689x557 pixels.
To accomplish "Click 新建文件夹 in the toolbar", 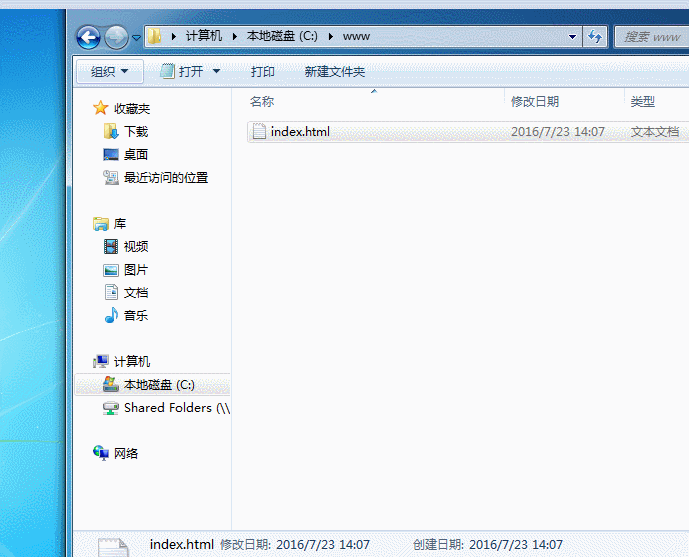I will (334, 72).
